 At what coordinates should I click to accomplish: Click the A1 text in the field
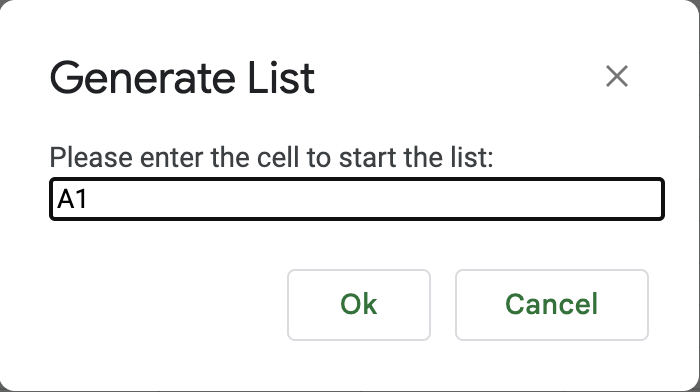point(72,199)
